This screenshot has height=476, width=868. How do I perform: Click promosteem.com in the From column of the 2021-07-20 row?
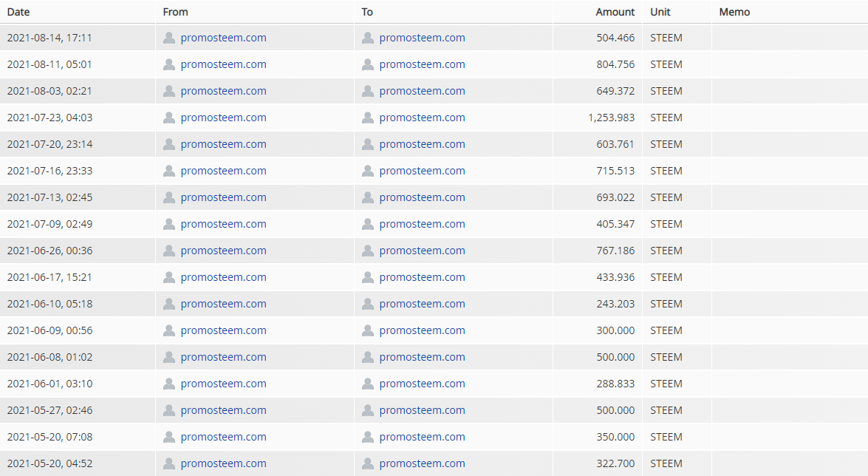(x=224, y=144)
